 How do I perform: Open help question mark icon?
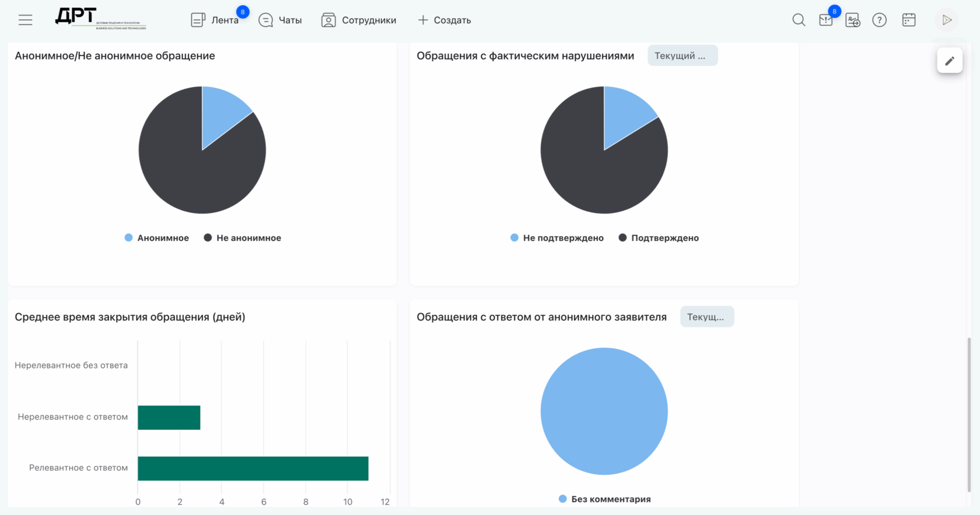[879, 20]
